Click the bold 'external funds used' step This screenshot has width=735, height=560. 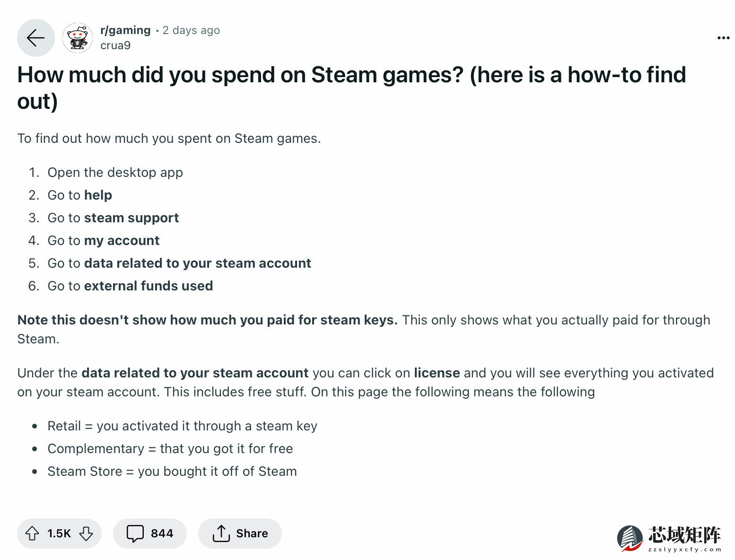pyautogui.click(x=149, y=286)
